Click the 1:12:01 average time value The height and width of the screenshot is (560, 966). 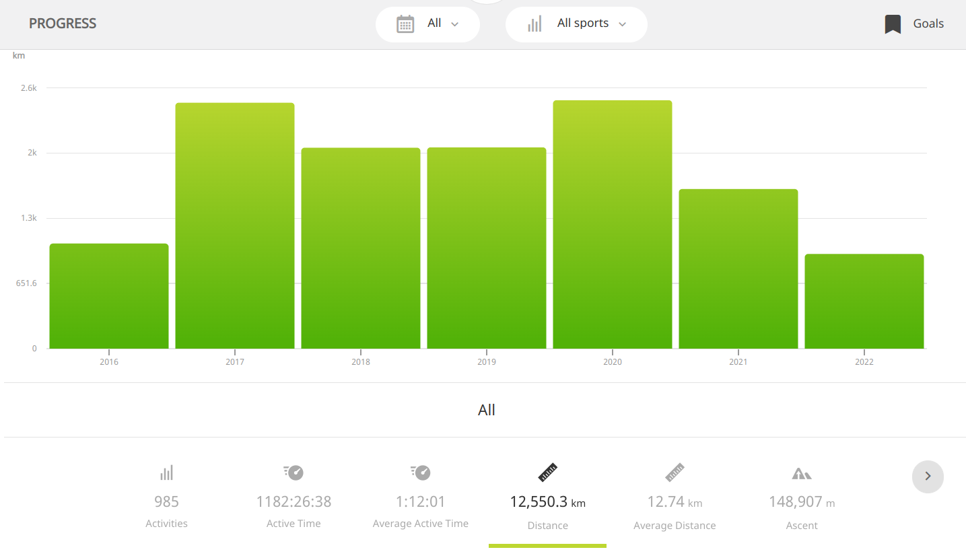pyautogui.click(x=421, y=501)
